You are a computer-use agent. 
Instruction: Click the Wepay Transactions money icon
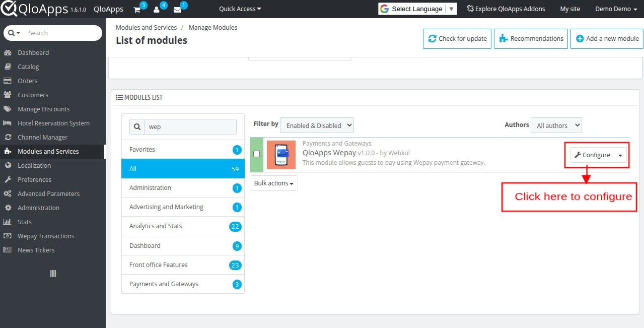[x=8, y=236]
